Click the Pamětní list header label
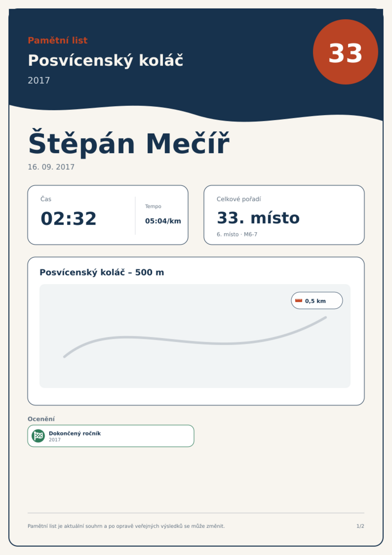Viewport: 392px width, 555px height. point(58,40)
